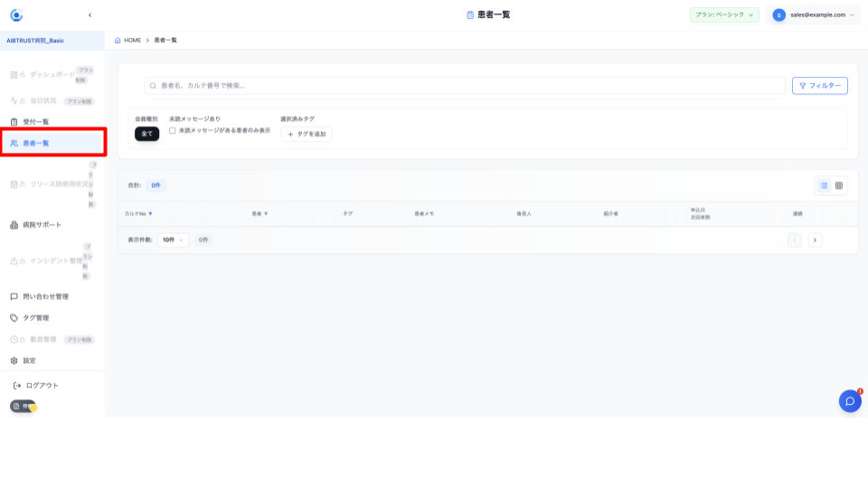
Task: Navigate to タグ管理 in the sidebar
Action: click(x=36, y=318)
